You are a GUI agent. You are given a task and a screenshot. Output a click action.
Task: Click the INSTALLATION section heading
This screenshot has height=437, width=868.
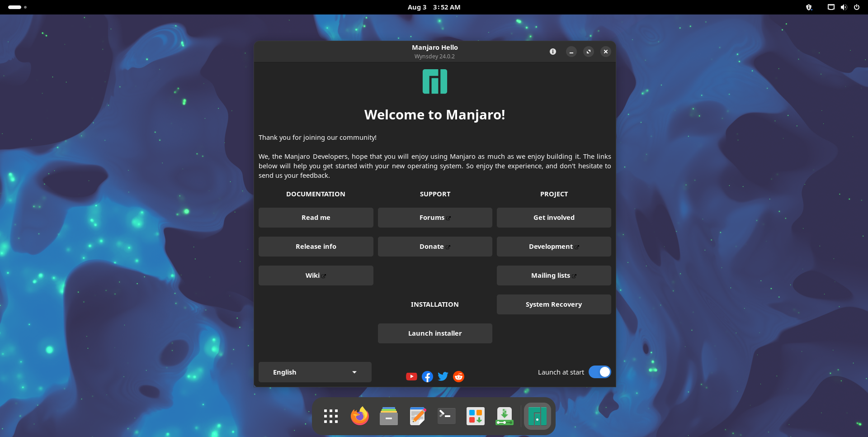pos(434,304)
